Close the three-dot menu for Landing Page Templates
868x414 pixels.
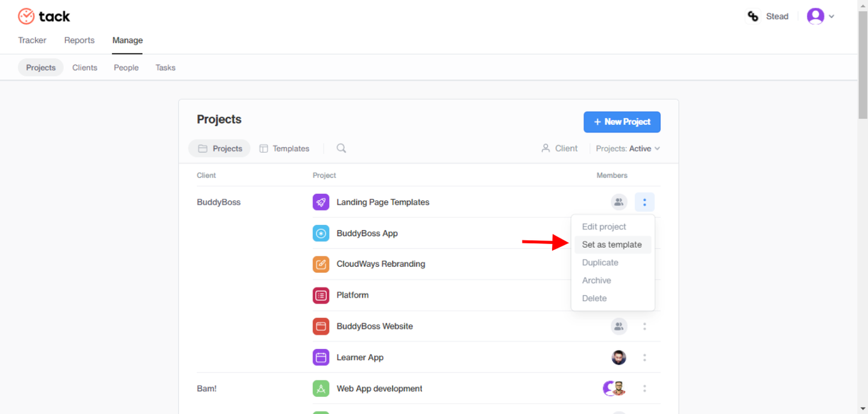(x=644, y=202)
